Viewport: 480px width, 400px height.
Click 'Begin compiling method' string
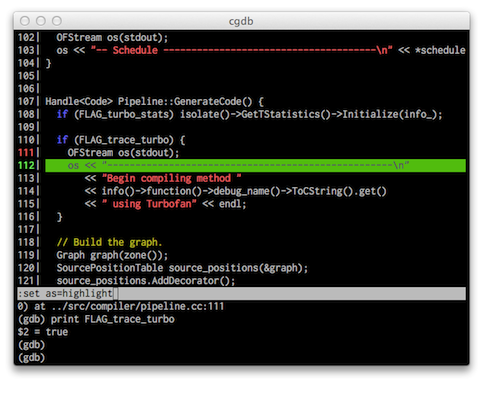pyautogui.click(x=171, y=178)
